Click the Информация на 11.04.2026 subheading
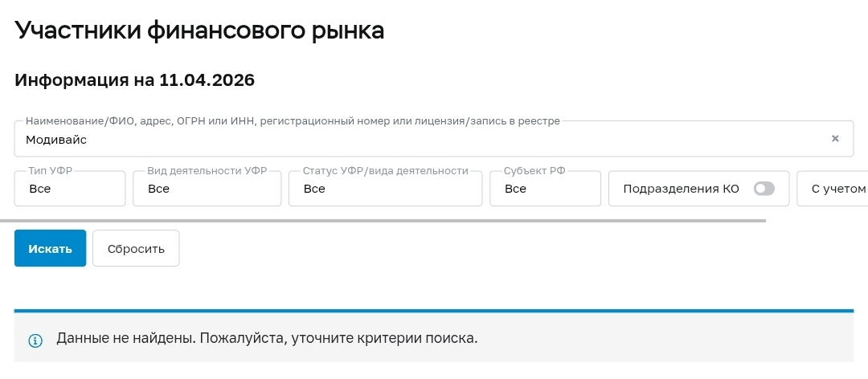This screenshot has height=379, width=868. [x=134, y=80]
